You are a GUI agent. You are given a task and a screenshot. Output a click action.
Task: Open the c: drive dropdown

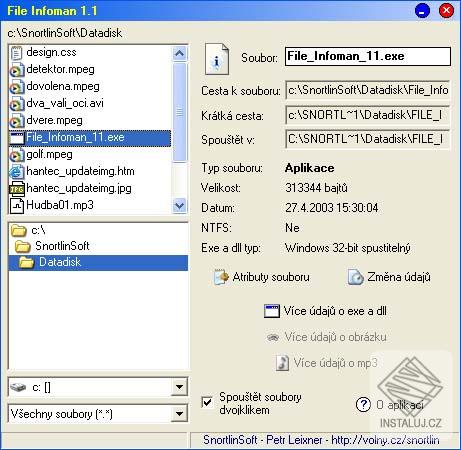point(179,387)
